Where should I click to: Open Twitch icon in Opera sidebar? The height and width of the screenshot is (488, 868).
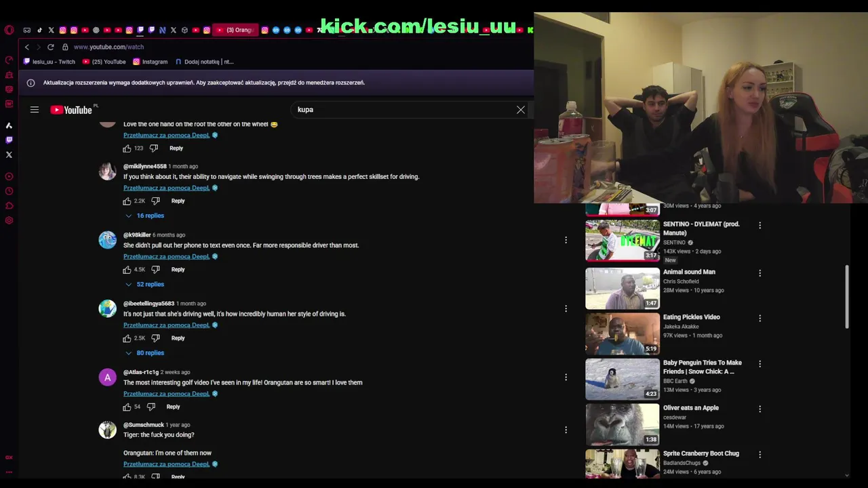[x=9, y=140]
